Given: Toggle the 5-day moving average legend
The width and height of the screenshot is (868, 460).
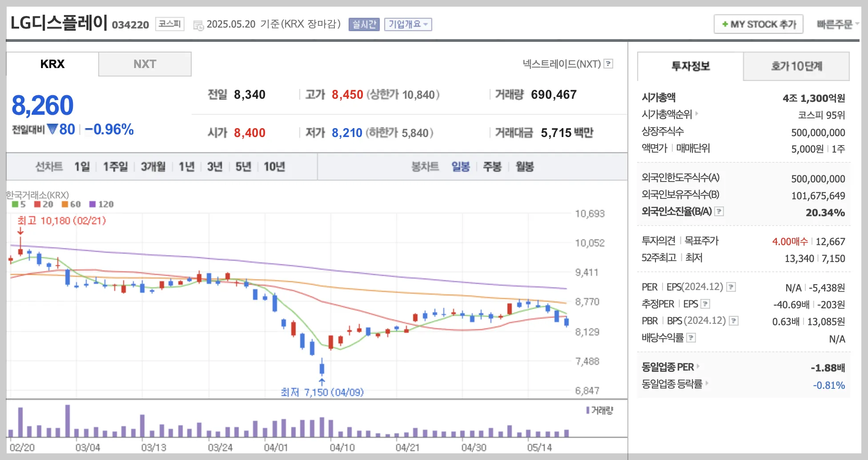Looking at the screenshot, I should pos(15,204).
